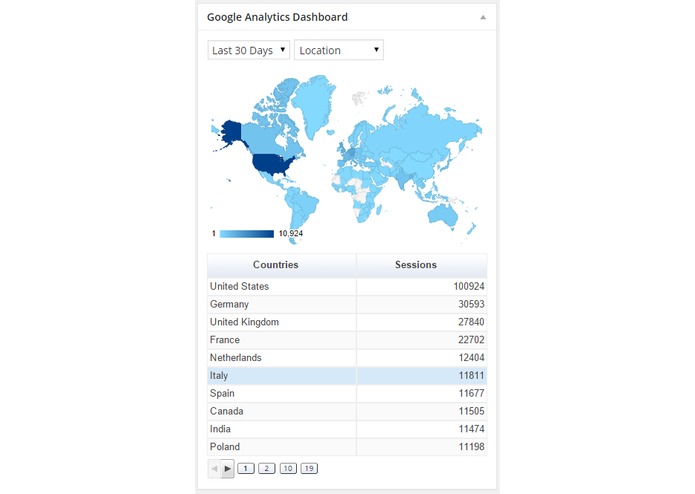
Task: Click the sessions value 27840
Action: (x=471, y=322)
